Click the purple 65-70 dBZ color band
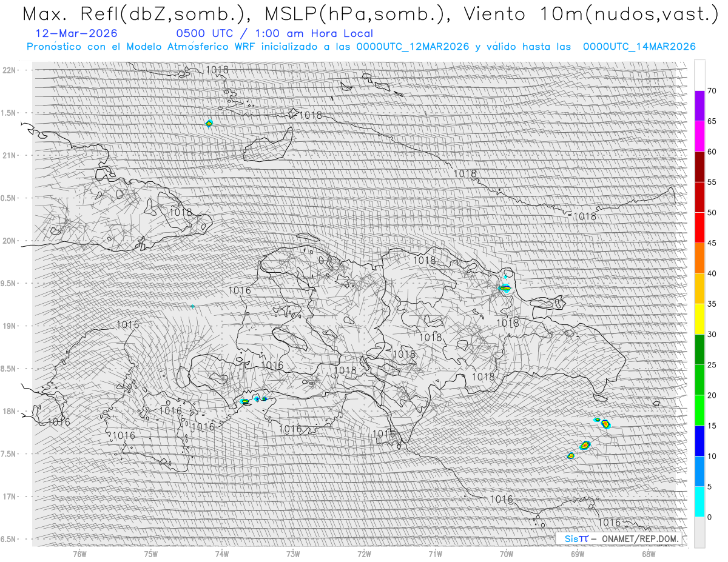 (x=699, y=106)
